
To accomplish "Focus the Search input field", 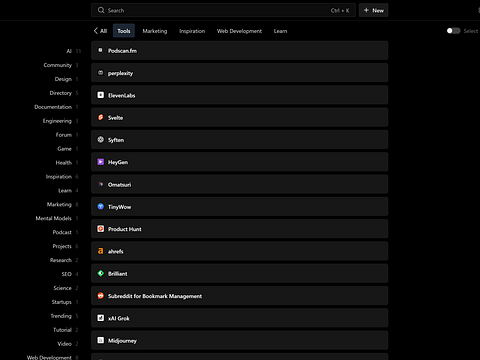I will (x=223, y=10).
